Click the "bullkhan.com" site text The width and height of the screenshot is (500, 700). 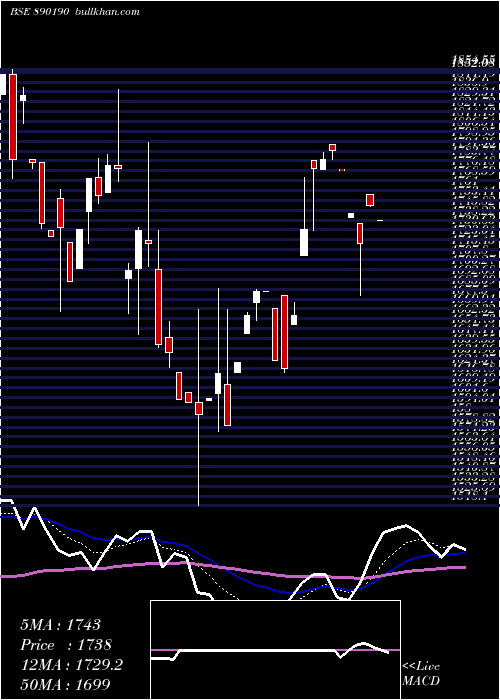click(108, 12)
